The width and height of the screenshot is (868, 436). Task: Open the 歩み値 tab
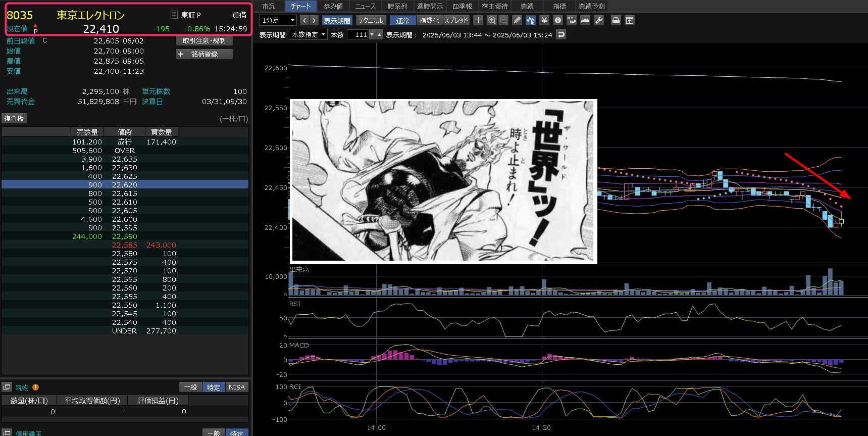tap(333, 6)
